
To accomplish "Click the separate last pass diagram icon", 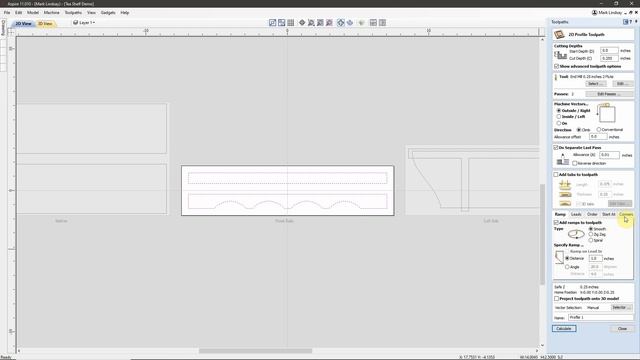I will click(563, 159).
